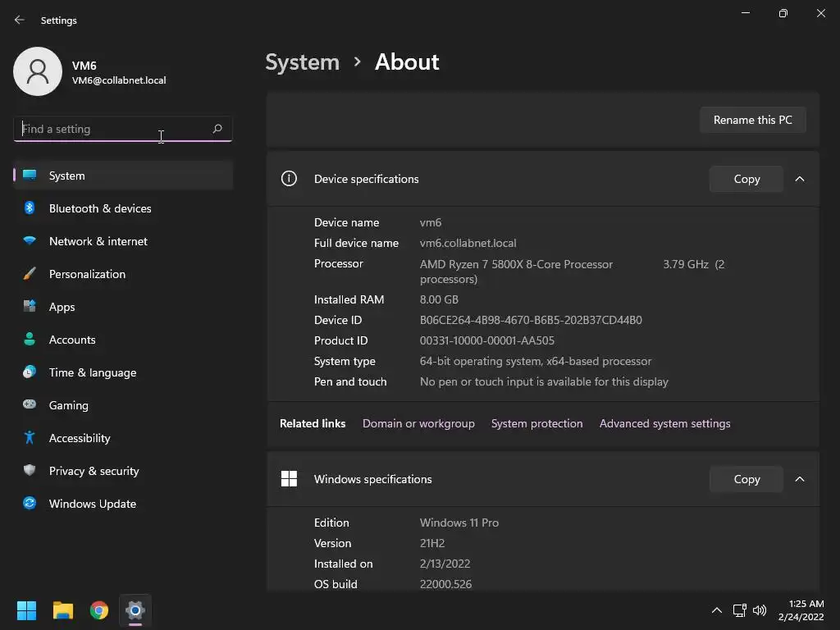Open the Accessibility figure icon
This screenshot has width=840, height=630.
click(x=30, y=438)
